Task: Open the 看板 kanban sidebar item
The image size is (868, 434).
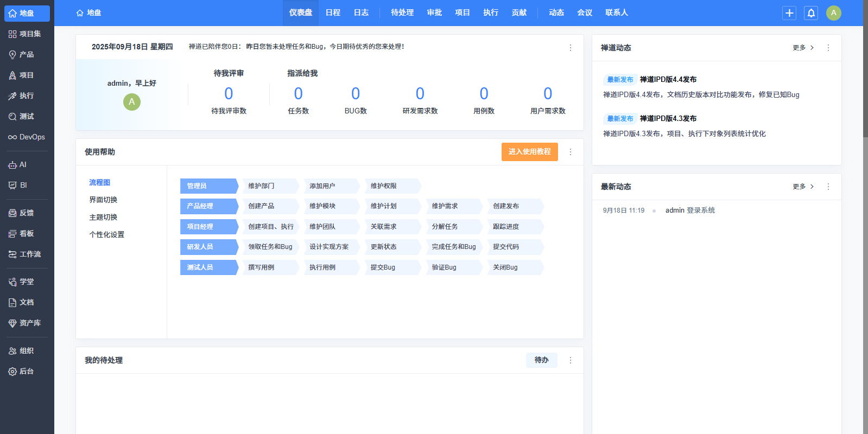Action: coord(22,234)
